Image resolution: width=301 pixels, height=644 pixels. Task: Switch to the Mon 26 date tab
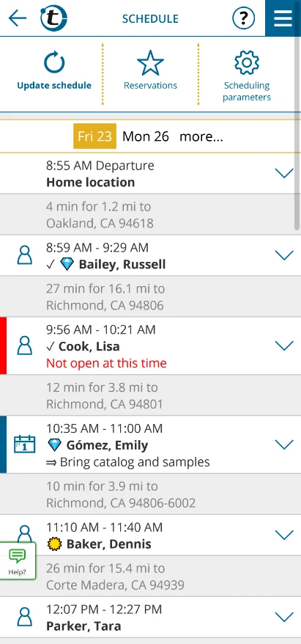[146, 136]
